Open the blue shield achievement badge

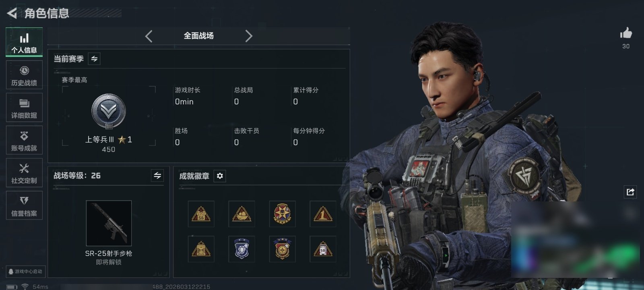coord(242,249)
